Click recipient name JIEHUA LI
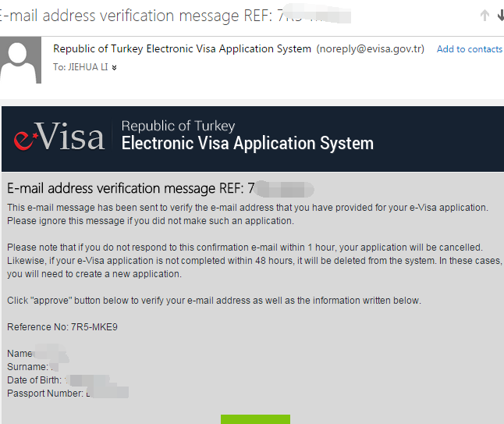 click(x=87, y=67)
